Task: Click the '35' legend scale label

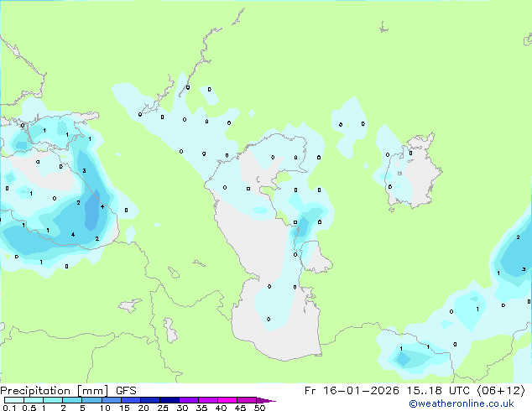Action: tap(201, 408)
